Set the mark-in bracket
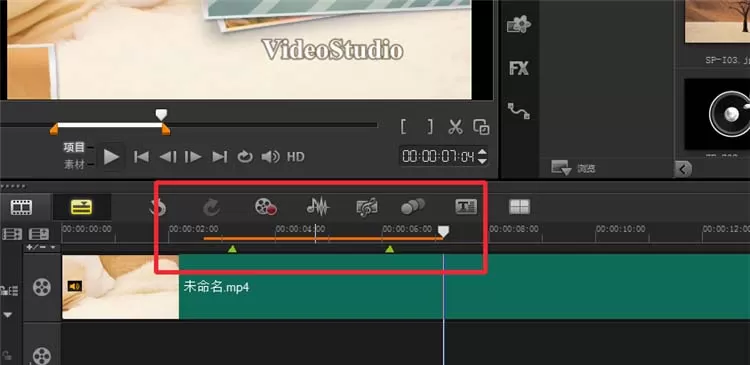The image size is (750, 365). coord(404,127)
